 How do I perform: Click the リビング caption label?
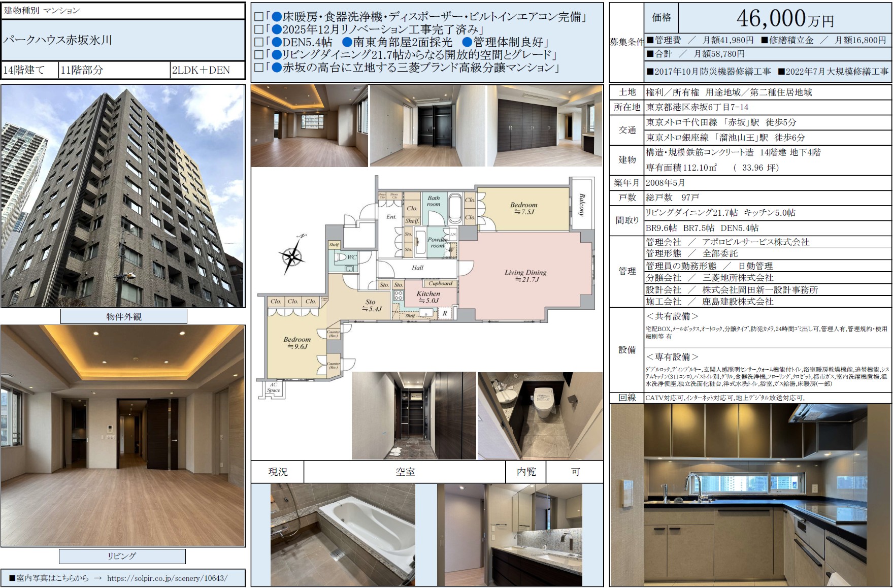pos(122,556)
